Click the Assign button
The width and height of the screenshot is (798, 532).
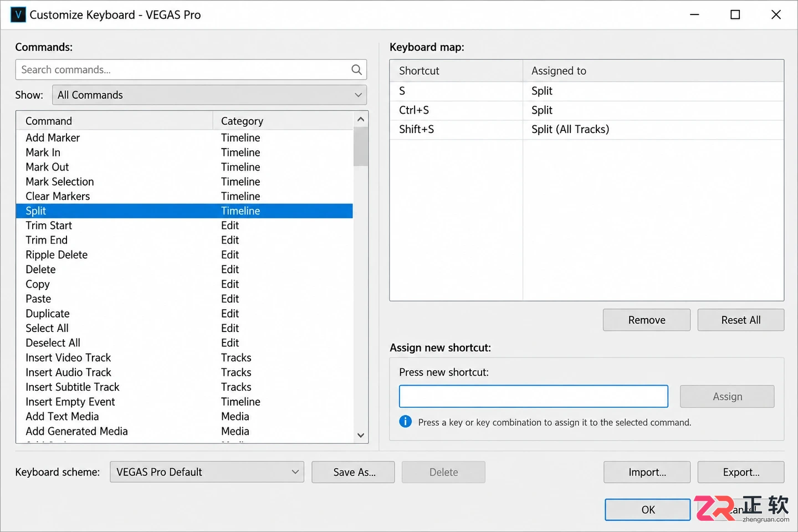pyautogui.click(x=727, y=396)
